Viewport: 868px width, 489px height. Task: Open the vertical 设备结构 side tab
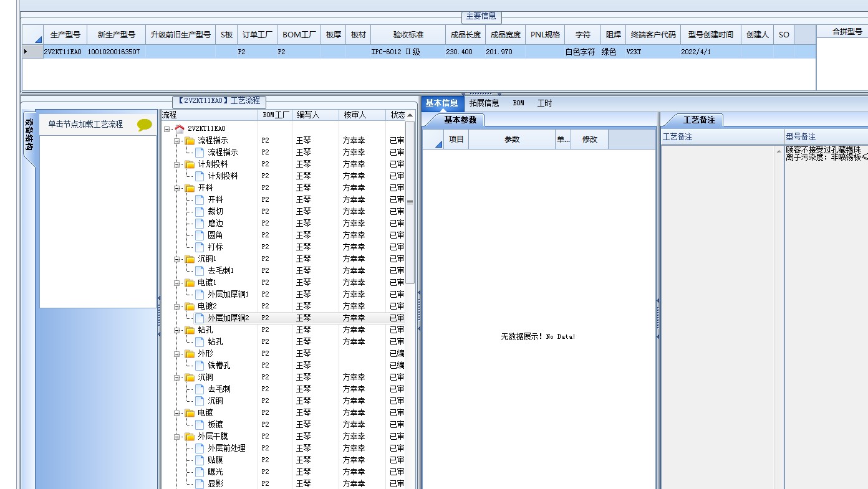click(29, 138)
